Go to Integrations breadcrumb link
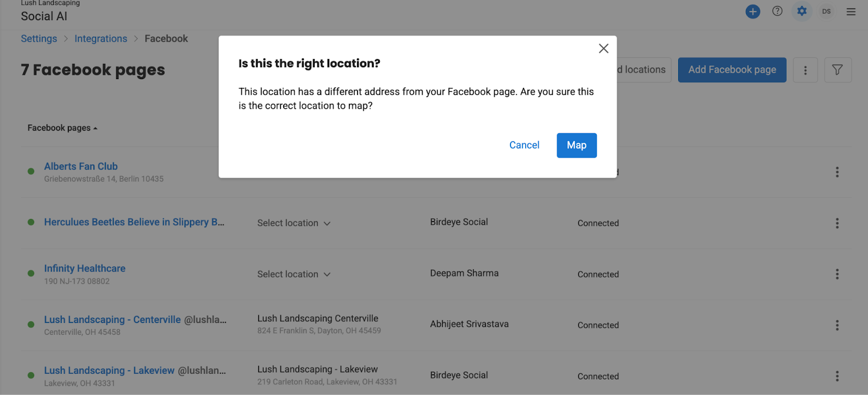This screenshot has height=395, width=868. tap(101, 38)
